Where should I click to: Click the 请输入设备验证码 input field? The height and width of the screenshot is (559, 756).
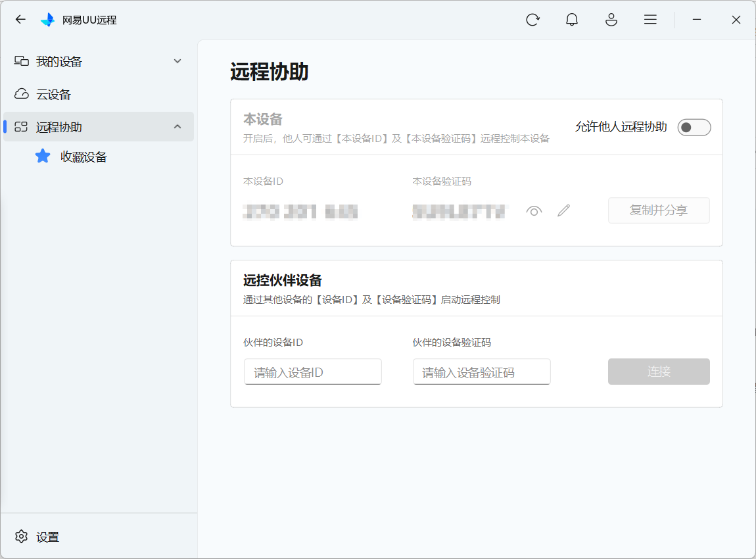(x=481, y=372)
